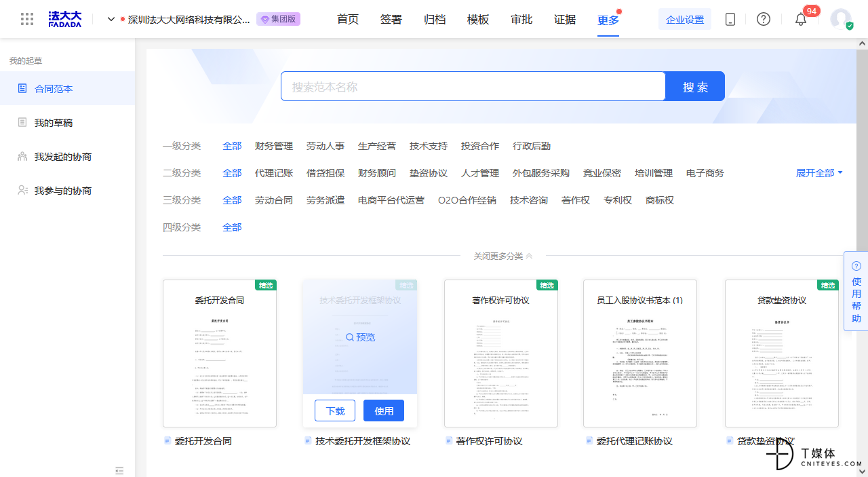Filter 一级分类 by 投资合作
The width and height of the screenshot is (868, 477).
480,146
